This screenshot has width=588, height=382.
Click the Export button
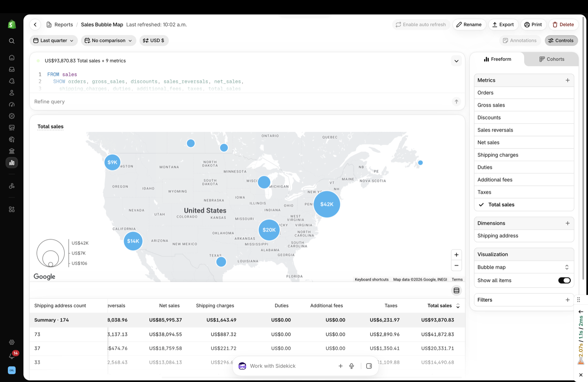(x=503, y=25)
